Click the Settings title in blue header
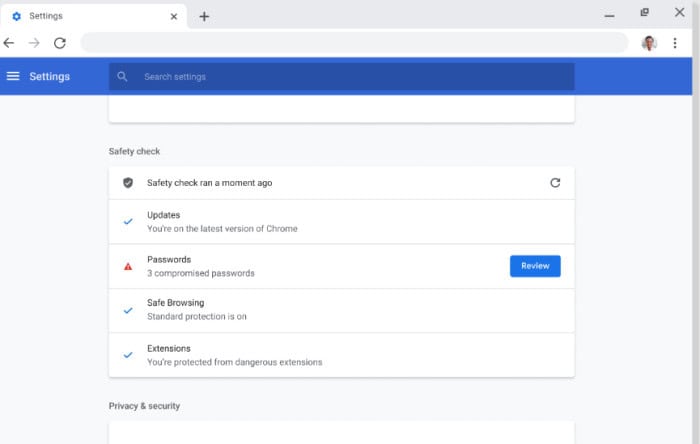Screen dimensions: 700x444 tap(50, 76)
